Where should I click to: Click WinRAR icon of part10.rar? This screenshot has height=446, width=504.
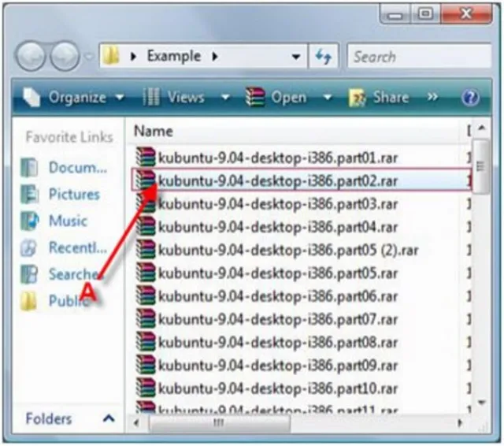(x=146, y=388)
